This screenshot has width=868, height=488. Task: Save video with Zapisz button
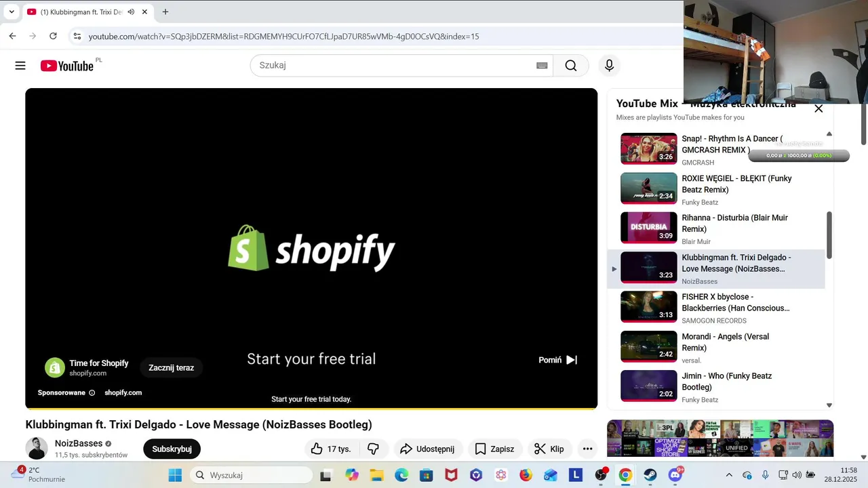(494, 449)
